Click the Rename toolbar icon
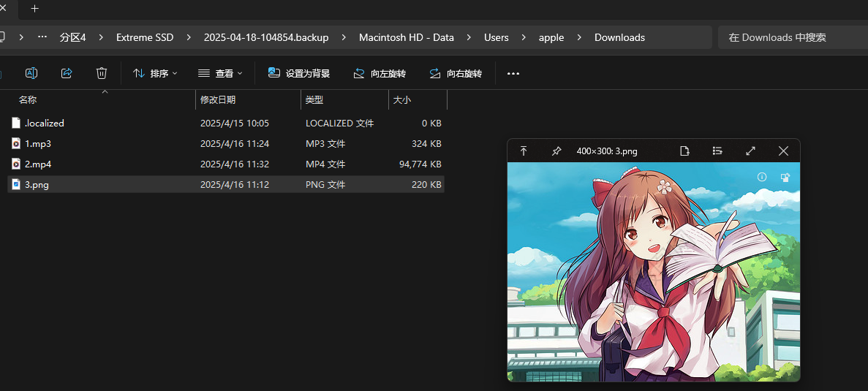This screenshot has height=391, width=868. (31, 73)
